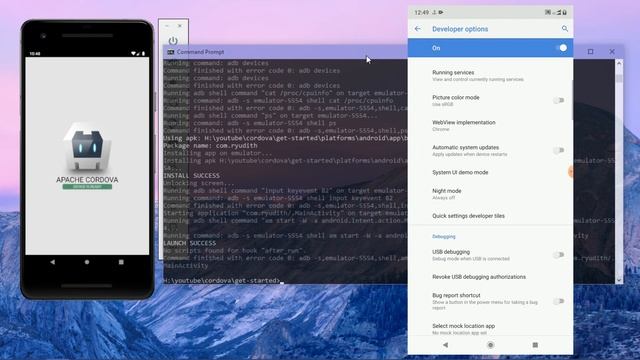640x360 pixels.
Task: Close the Command Prompt window
Action: pyautogui.click(x=612, y=51)
